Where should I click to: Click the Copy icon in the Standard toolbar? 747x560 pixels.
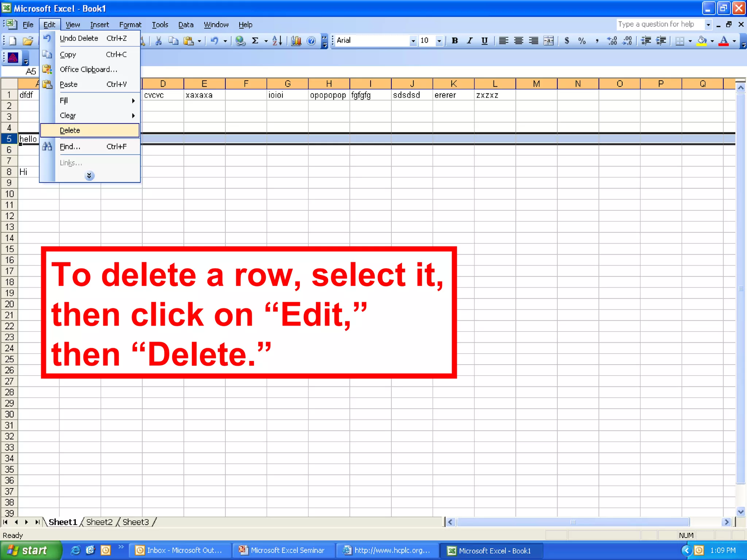click(x=173, y=41)
